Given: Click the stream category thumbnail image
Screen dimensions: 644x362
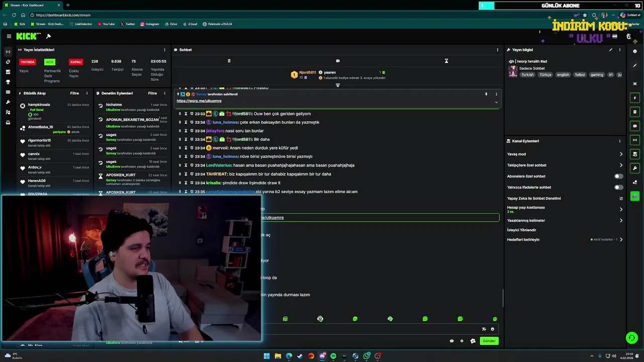Looking at the screenshot, I should (513, 71).
